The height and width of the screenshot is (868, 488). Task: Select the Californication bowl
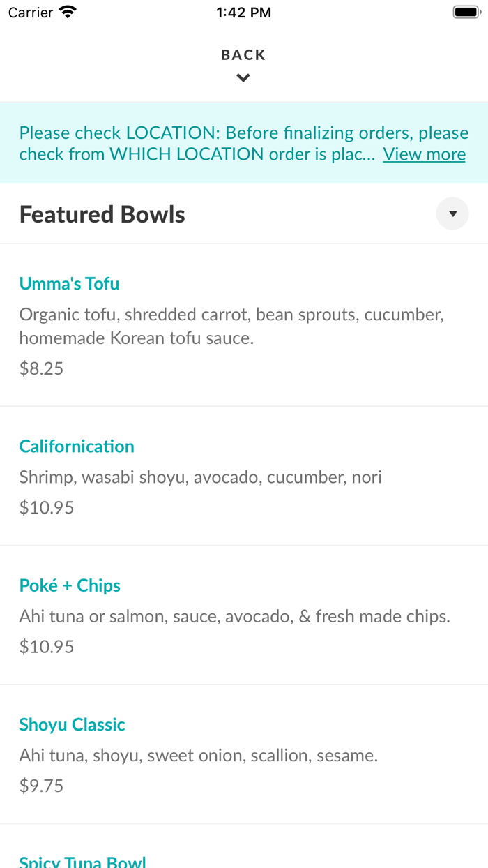77,446
